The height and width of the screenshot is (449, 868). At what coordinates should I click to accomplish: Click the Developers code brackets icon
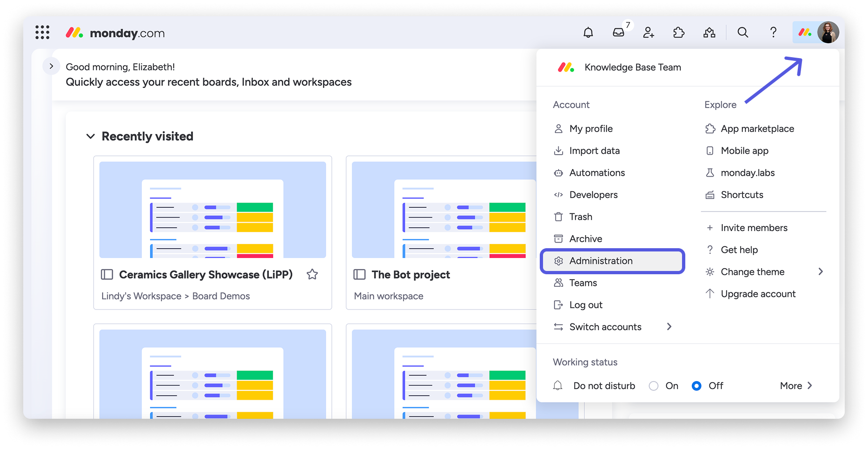click(x=558, y=195)
